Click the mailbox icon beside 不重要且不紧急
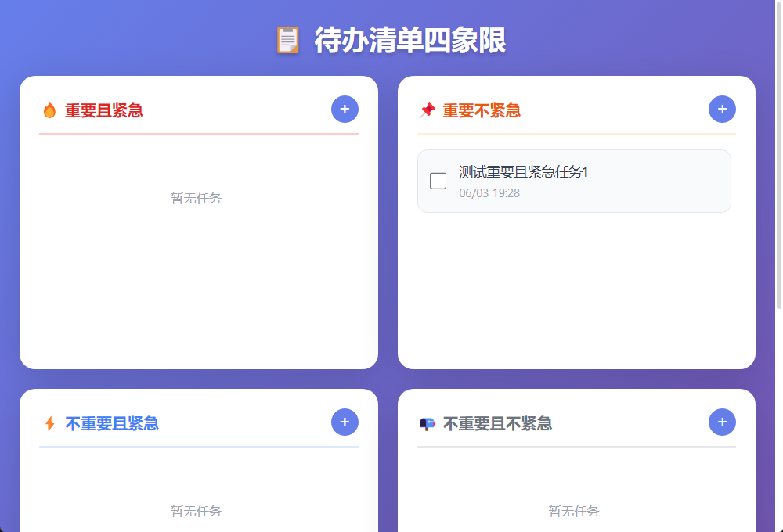The image size is (783, 532). tap(428, 424)
